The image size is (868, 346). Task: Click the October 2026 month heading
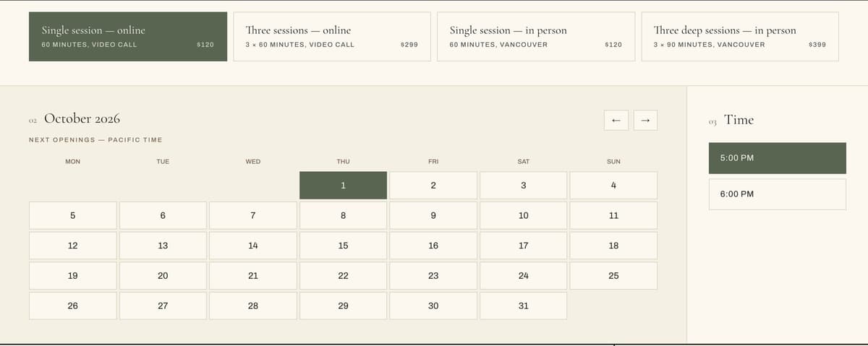coord(82,118)
